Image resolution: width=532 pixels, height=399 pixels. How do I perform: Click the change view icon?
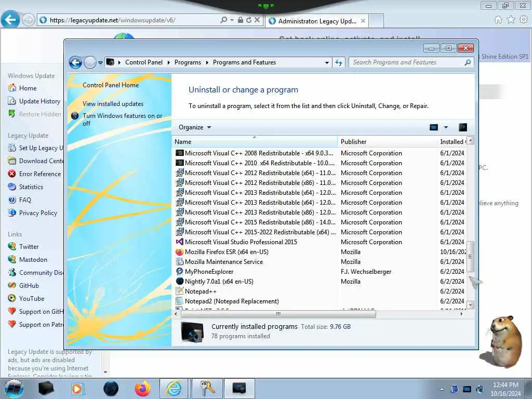pyautogui.click(x=434, y=127)
